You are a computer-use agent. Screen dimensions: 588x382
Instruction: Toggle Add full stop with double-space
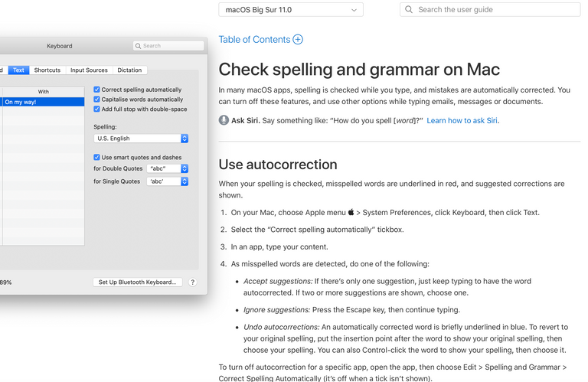[96, 109]
